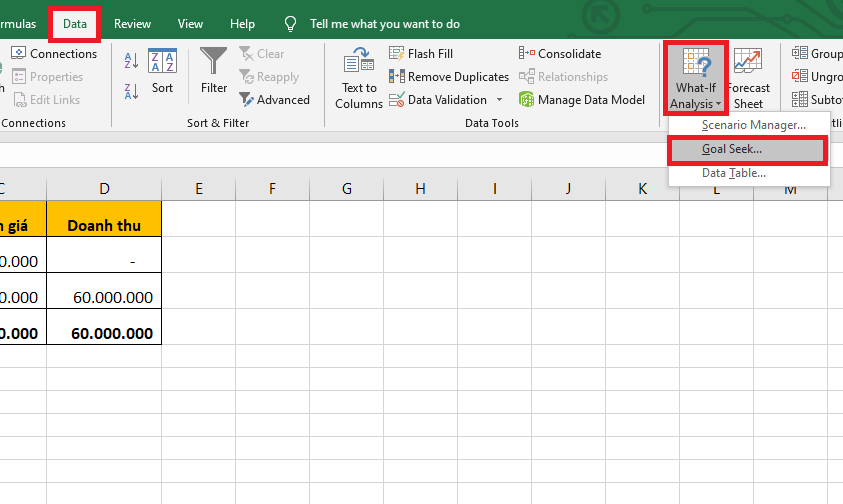Select Data Table menu option
Viewport: 843px width, 504px height.
click(733, 173)
